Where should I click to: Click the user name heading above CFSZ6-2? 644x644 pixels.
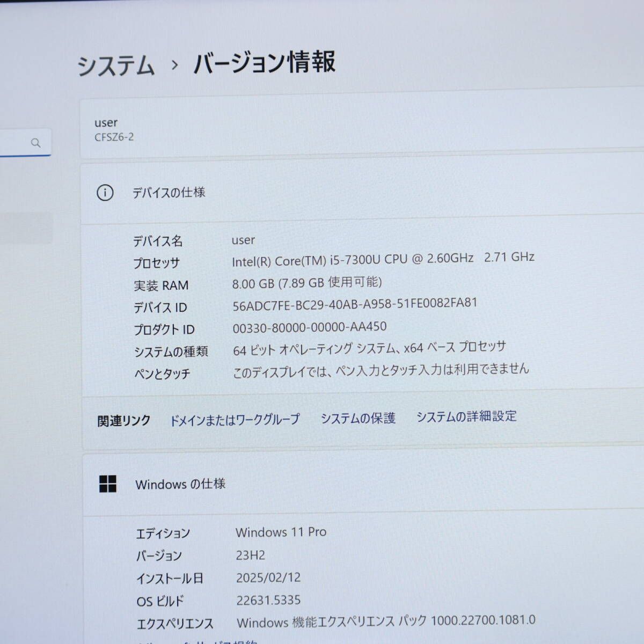[x=106, y=123]
